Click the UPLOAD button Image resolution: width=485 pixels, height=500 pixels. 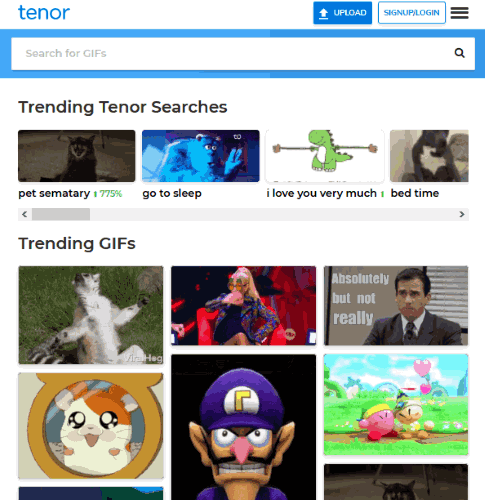coord(342,13)
